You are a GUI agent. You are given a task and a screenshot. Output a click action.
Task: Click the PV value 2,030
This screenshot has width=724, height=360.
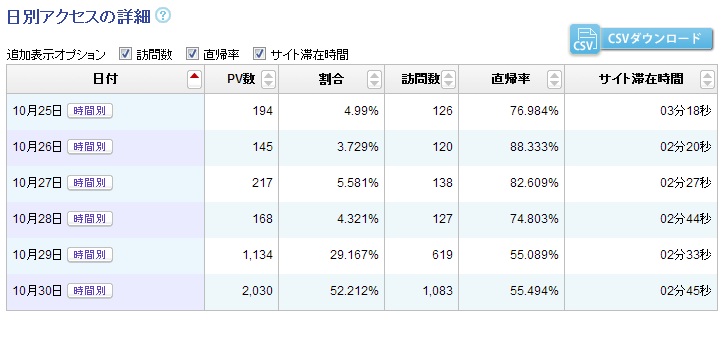tap(258, 290)
